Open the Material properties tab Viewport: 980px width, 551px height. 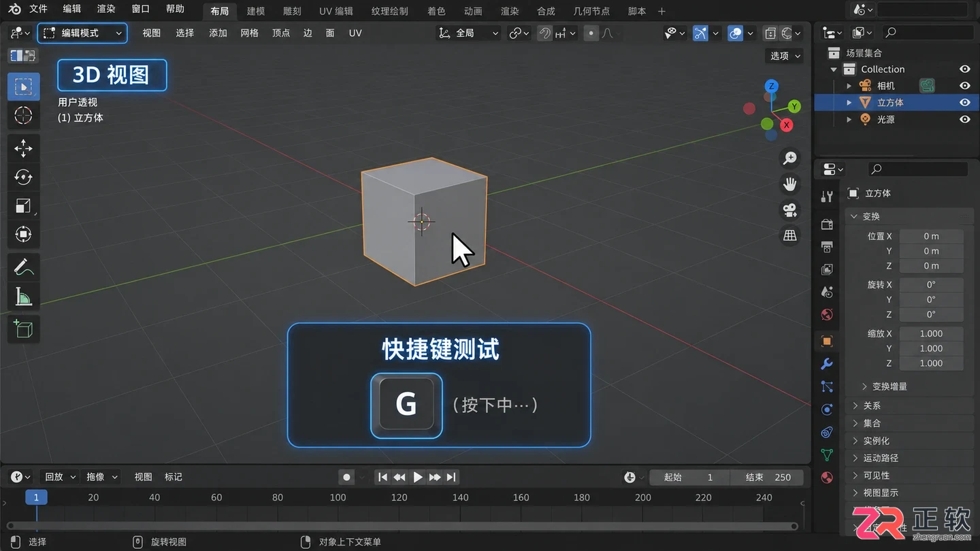[x=827, y=478]
